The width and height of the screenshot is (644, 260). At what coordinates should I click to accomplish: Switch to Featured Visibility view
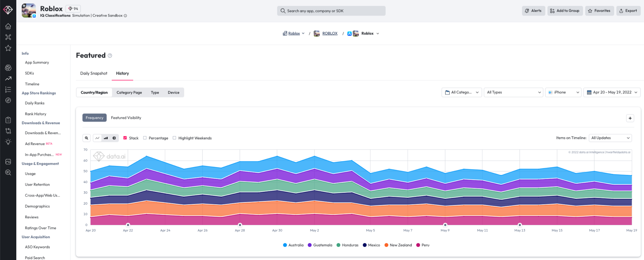126,118
